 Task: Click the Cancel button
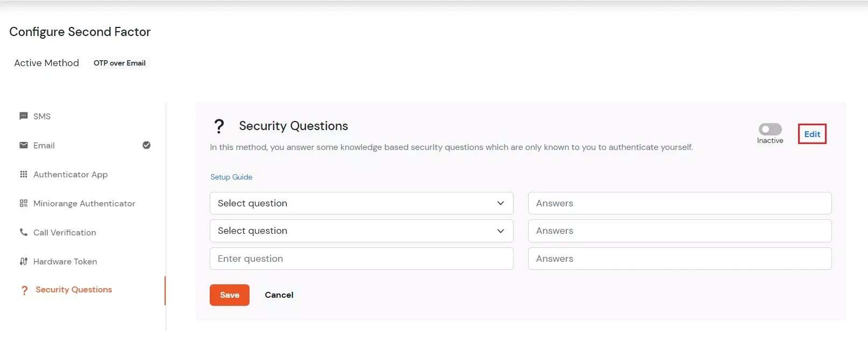(279, 295)
